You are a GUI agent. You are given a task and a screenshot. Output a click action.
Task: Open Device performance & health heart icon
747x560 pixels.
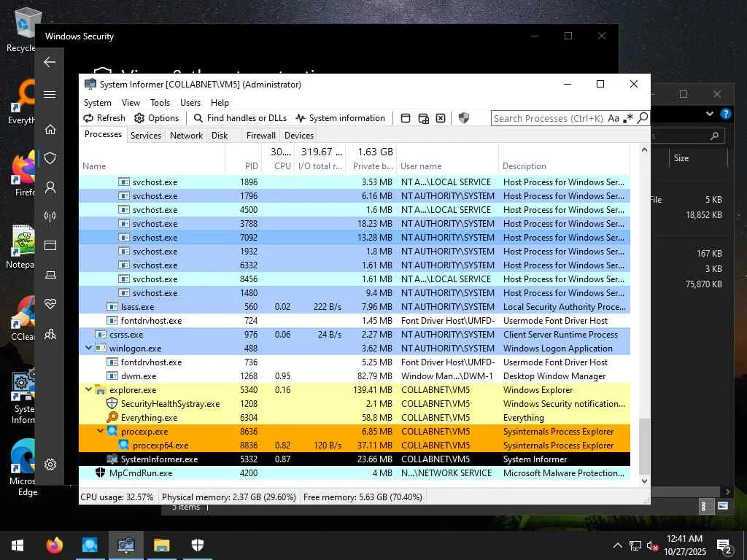pyautogui.click(x=50, y=304)
